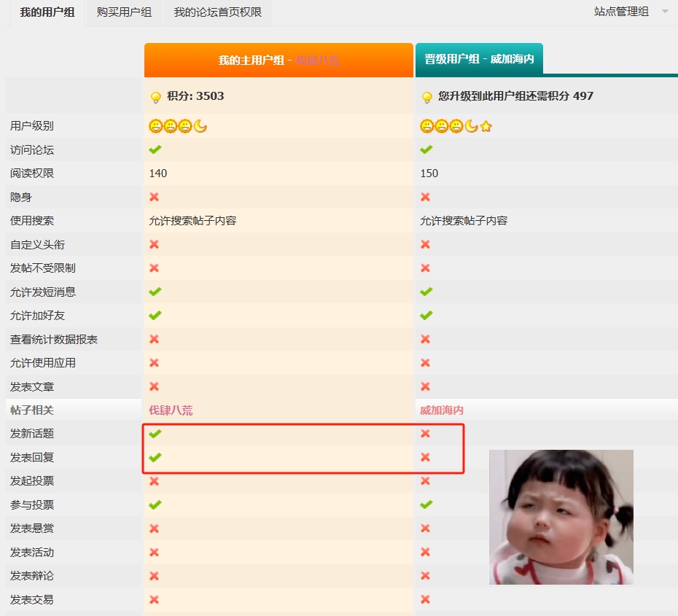The image size is (678, 616).
Task: Click the pink 威加海内 link in 帖子相关 row
Action: [442, 410]
